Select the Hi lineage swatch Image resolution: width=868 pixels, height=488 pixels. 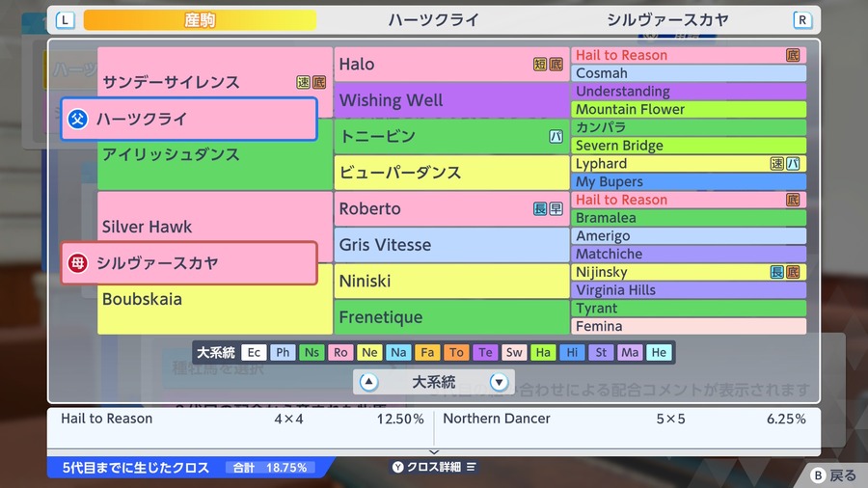(572, 352)
